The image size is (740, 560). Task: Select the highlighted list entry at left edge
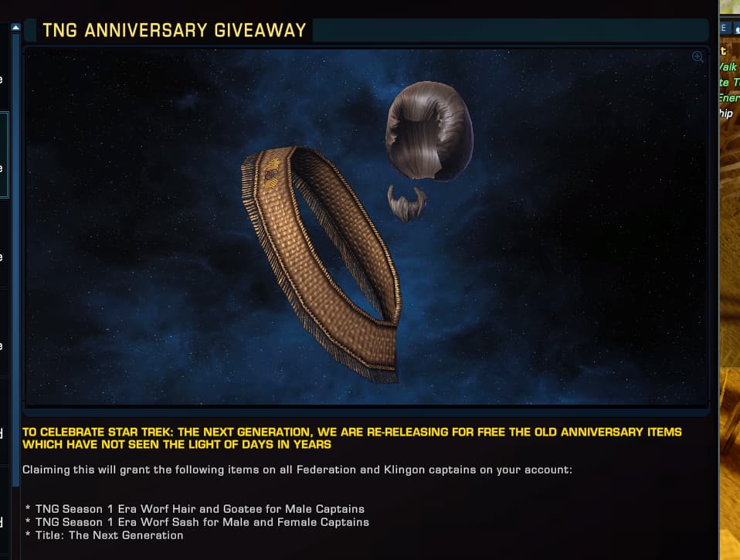click(4, 154)
